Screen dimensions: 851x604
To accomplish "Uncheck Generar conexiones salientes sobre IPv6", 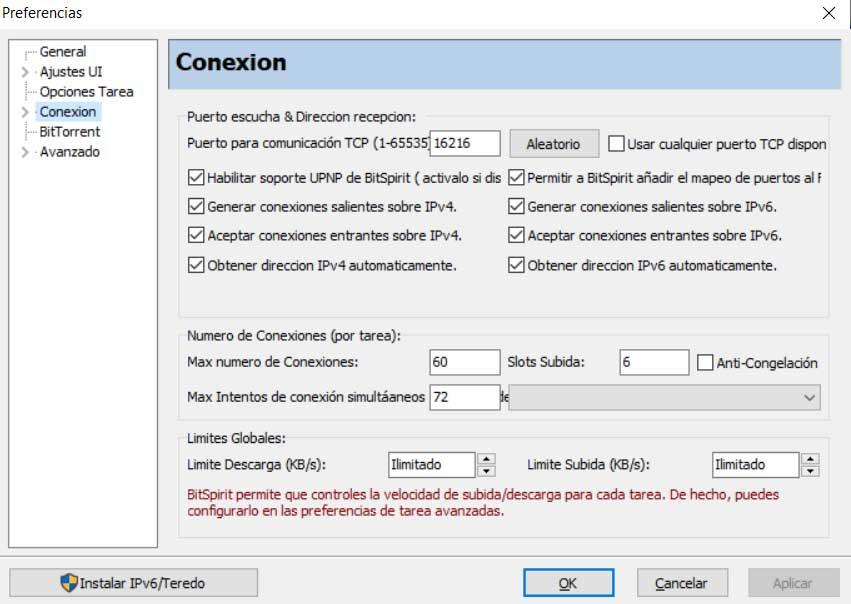I will (516, 206).
